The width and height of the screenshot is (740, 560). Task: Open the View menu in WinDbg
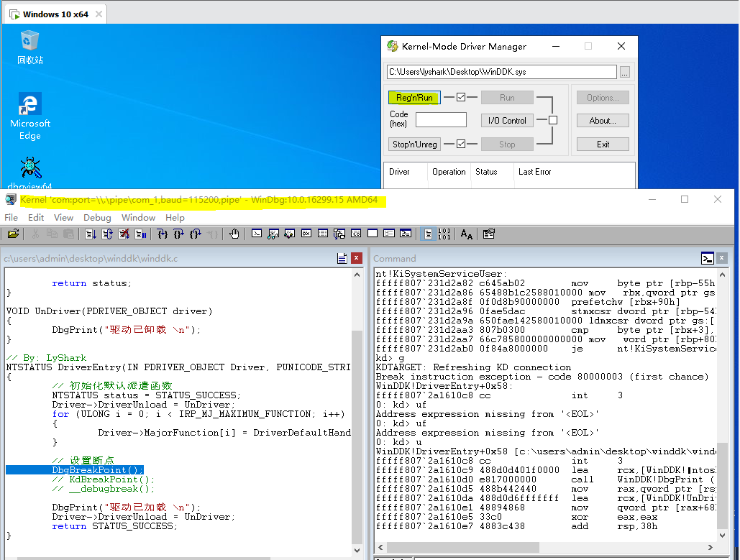click(63, 217)
